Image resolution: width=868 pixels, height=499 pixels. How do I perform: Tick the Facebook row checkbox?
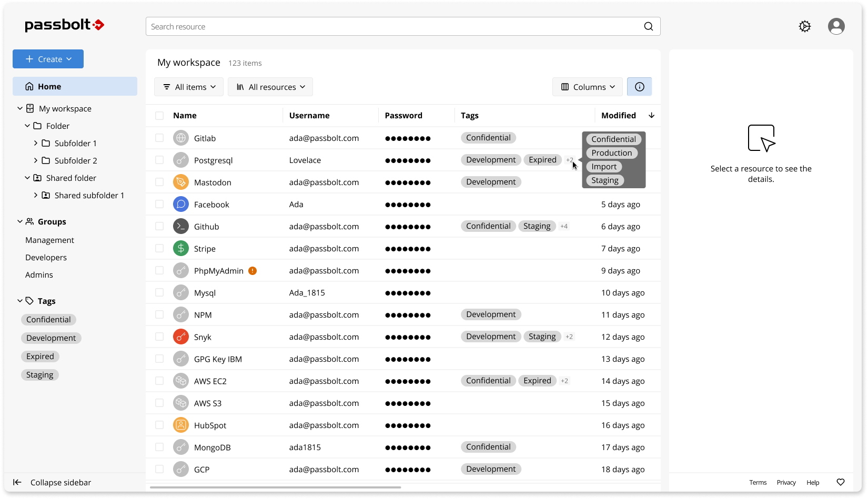(159, 204)
